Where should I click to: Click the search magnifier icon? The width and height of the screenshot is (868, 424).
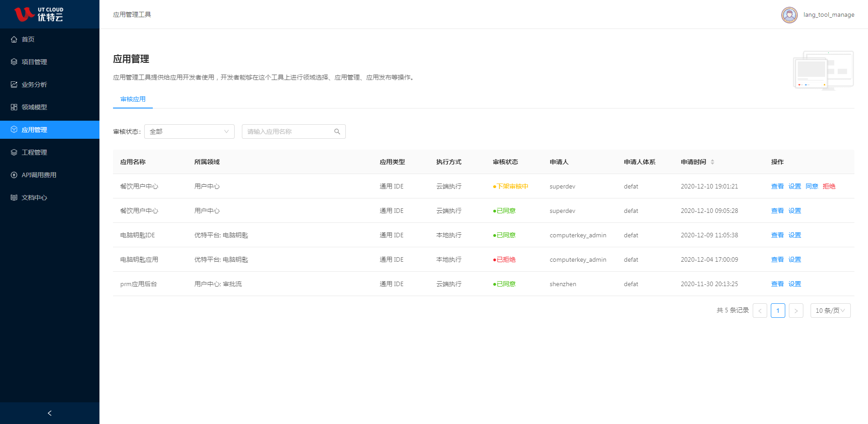(337, 132)
